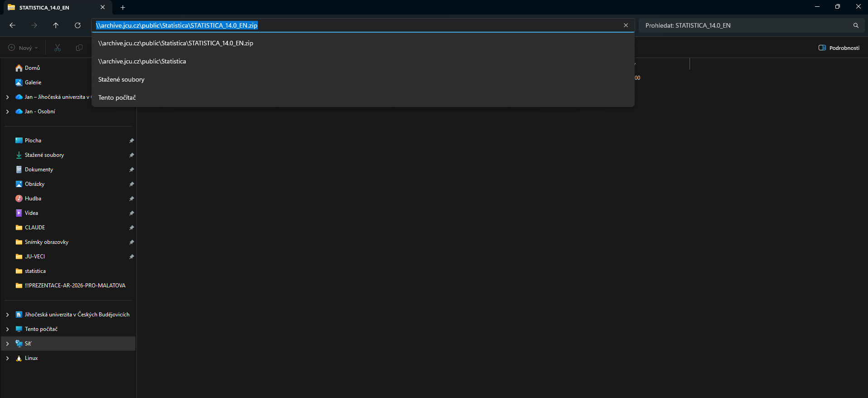
Task: Click the search magnifier icon
Action: coord(856,25)
